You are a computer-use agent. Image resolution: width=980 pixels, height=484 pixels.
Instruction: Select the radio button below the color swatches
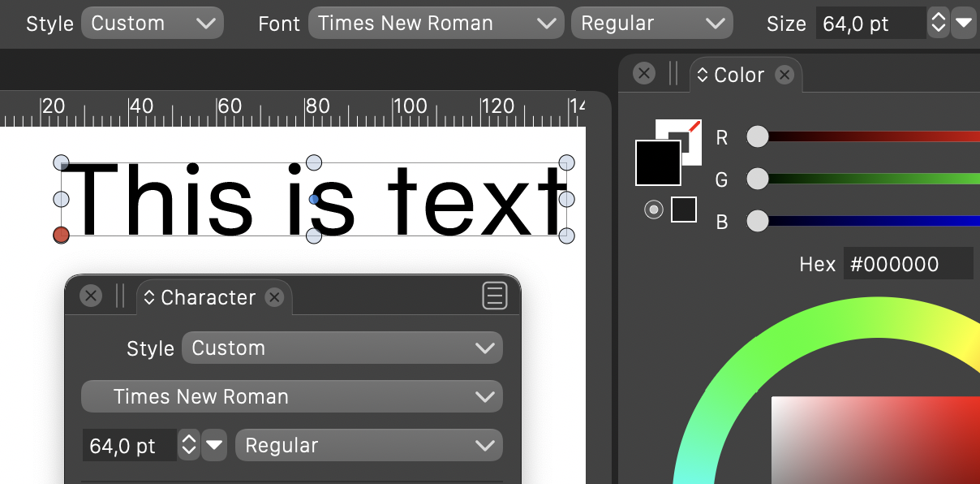click(x=653, y=210)
